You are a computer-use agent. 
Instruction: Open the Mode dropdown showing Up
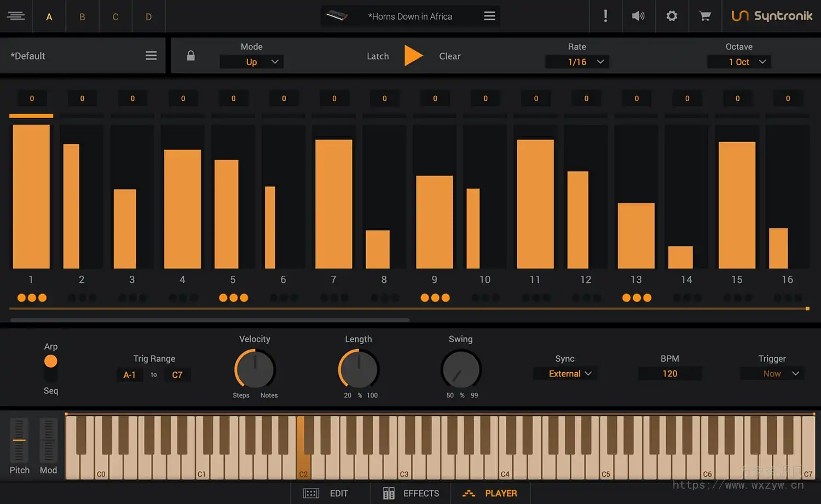(251, 61)
